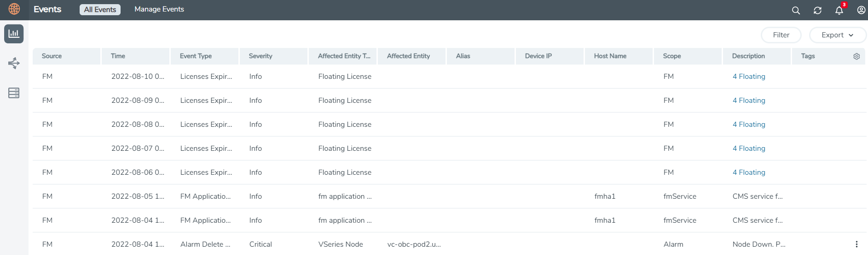Screen dimensions: 868x255
Task: Click the Filter button
Action: coord(781,35)
